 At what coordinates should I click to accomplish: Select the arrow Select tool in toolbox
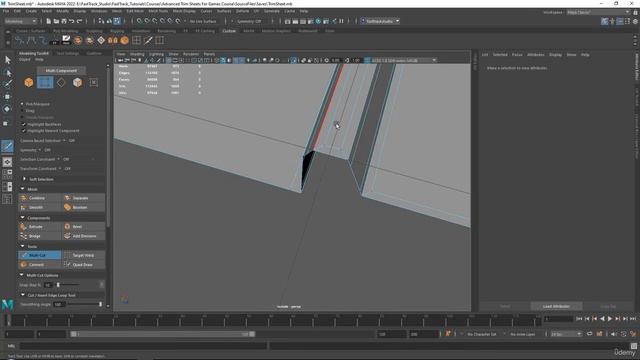tap(7, 60)
